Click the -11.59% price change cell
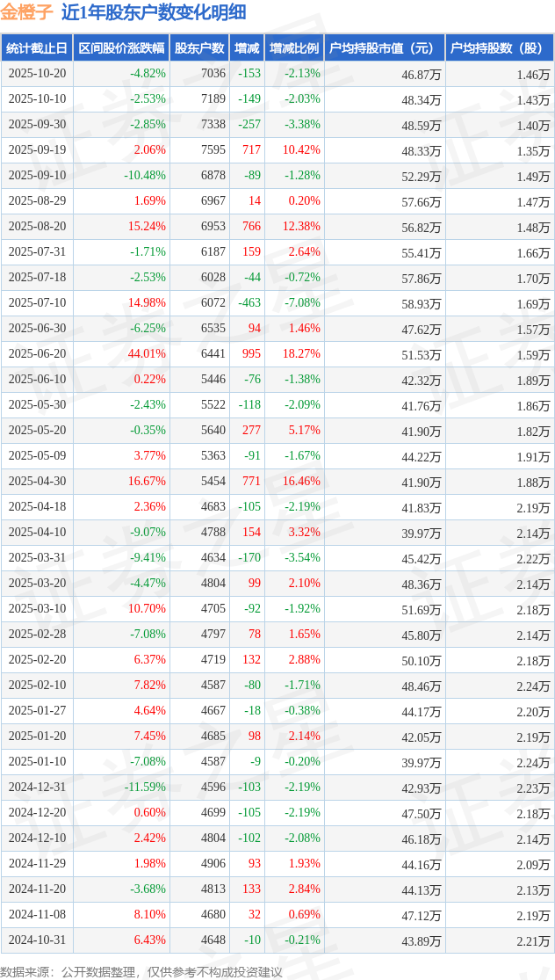The width and height of the screenshot is (555, 980). pos(145,788)
